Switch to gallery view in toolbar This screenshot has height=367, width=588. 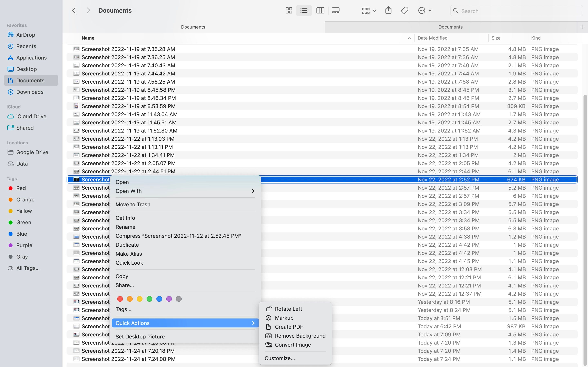(336, 10)
